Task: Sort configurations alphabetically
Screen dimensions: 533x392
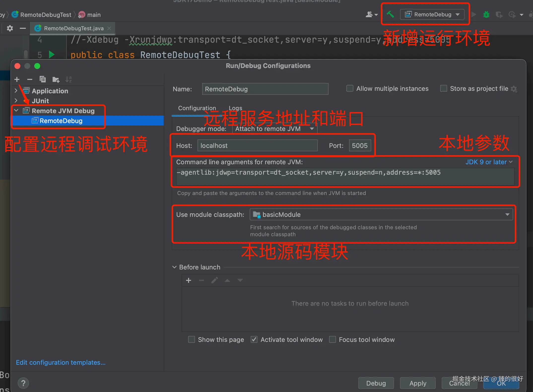Action: (x=68, y=79)
